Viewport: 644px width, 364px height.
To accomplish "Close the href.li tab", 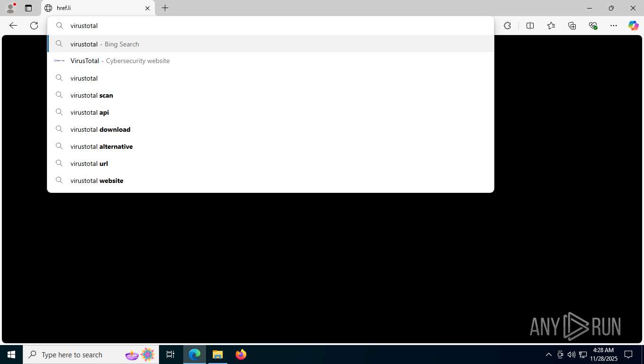I will tap(147, 8).
